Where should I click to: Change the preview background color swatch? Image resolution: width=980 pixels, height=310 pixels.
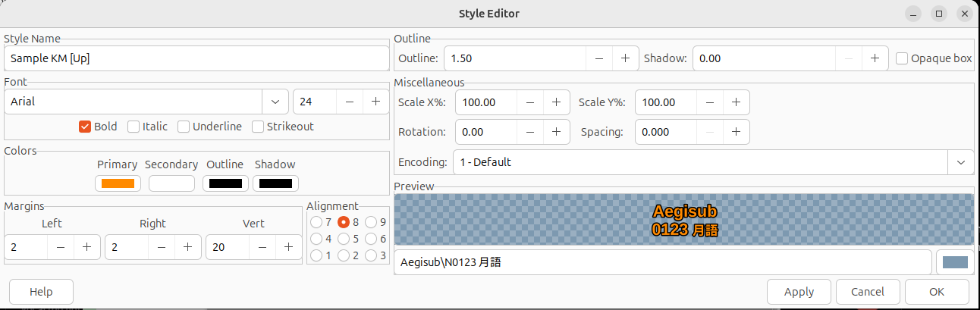pyautogui.click(x=955, y=263)
